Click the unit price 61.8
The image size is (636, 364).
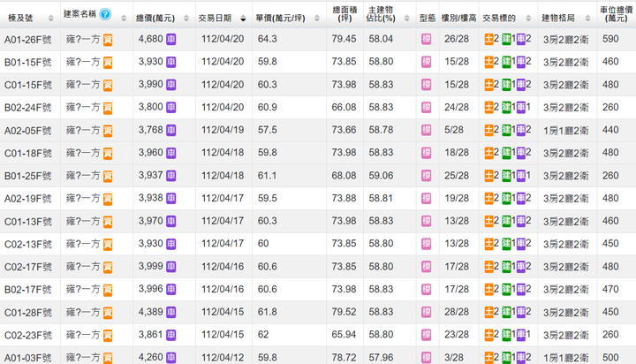[268, 312]
